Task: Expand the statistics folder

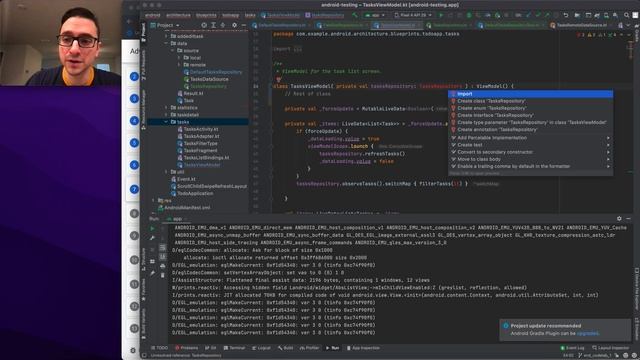Action: pos(166,108)
